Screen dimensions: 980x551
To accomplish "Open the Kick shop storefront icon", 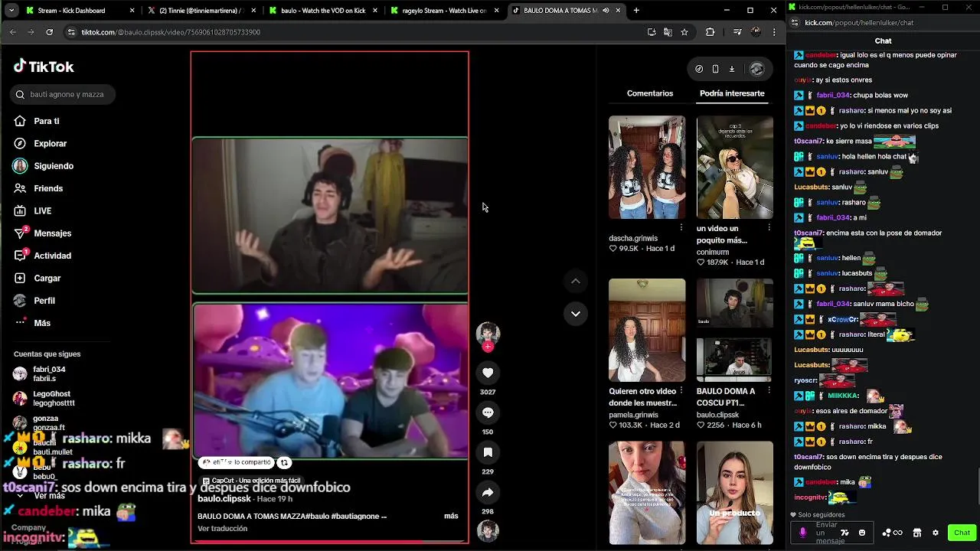I will 917,533.
